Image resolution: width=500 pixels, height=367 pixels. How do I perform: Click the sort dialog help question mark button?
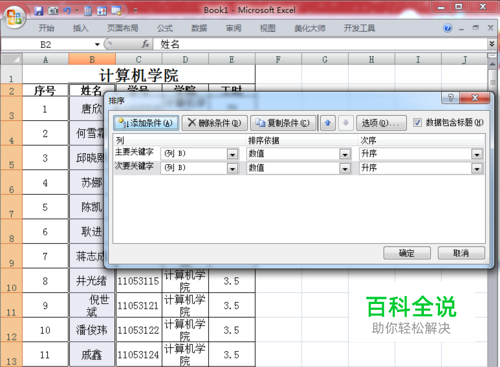[450, 98]
